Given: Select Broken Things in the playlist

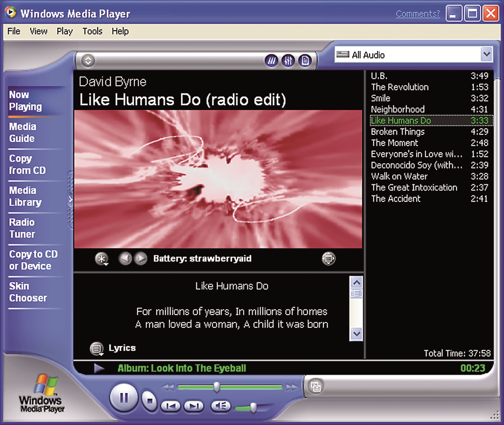Looking at the screenshot, I should (x=398, y=132).
